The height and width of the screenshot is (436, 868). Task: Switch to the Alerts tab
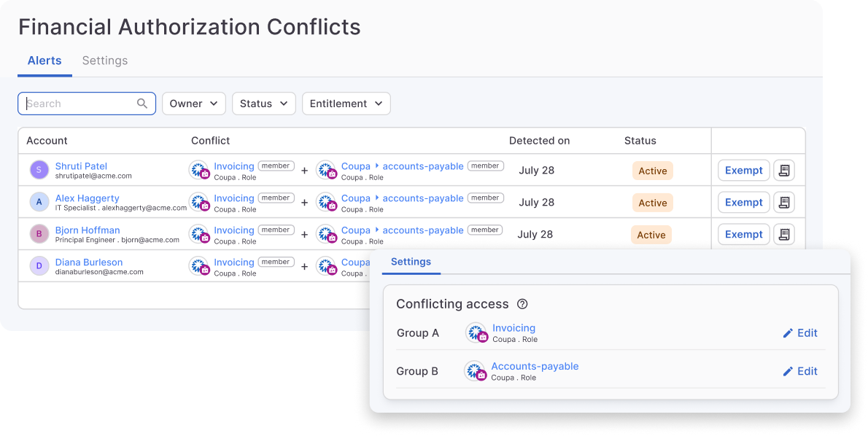44,61
